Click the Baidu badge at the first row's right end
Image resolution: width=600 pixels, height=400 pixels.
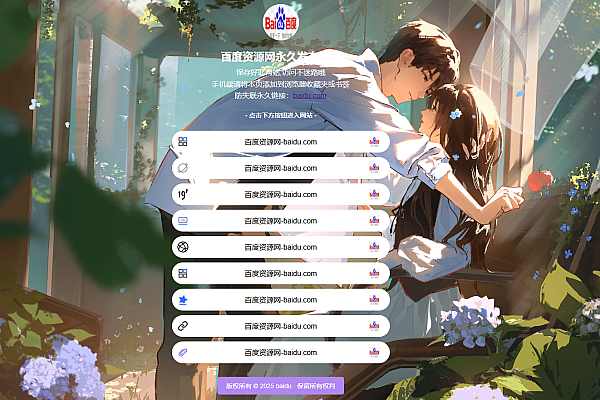coord(375,142)
